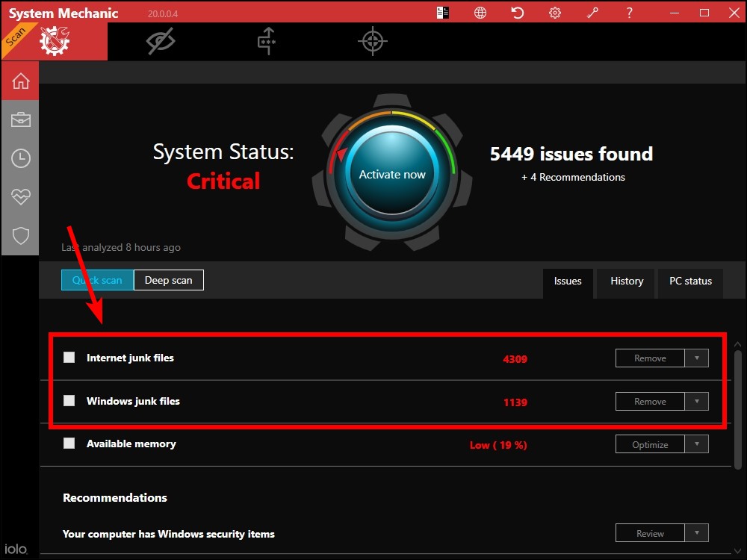Image resolution: width=747 pixels, height=560 pixels.
Task: Click the Recommendations section heading
Action: pos(115,497)
